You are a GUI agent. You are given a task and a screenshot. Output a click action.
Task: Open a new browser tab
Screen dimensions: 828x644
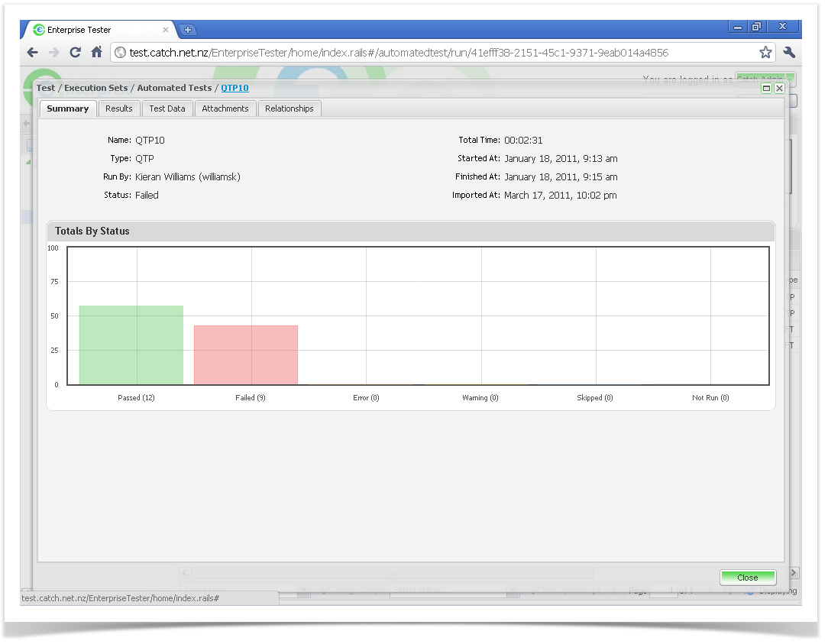click(x=188, y=30)
